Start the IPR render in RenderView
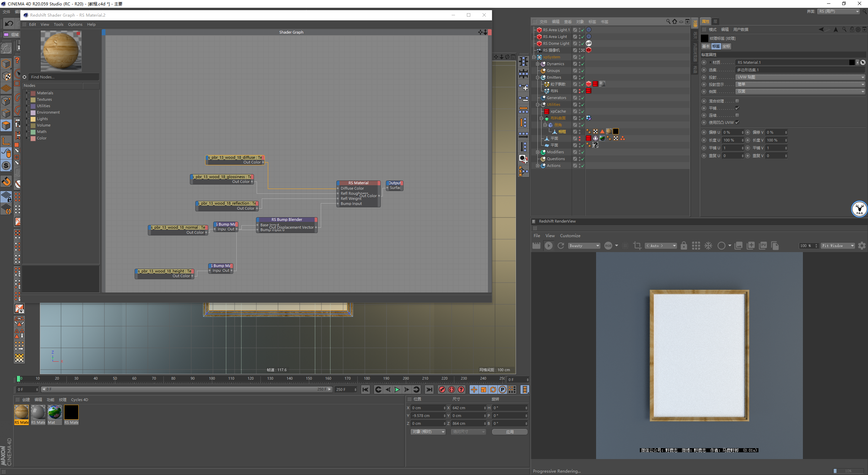Screen dimensions: 868x475 [x=548, y=246]
